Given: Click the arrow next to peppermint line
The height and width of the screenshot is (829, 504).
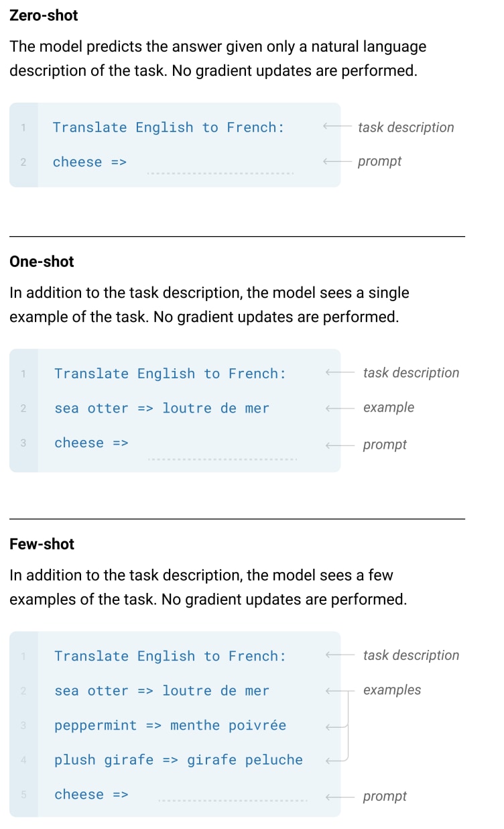Looking at the screenshot, I should tap(336, 726).
